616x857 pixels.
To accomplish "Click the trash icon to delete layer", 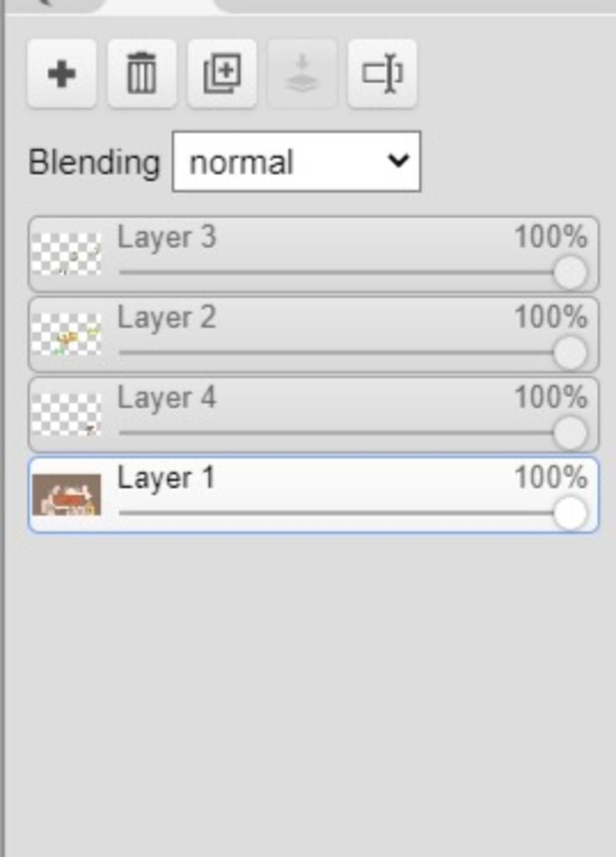I will [141, 74].
